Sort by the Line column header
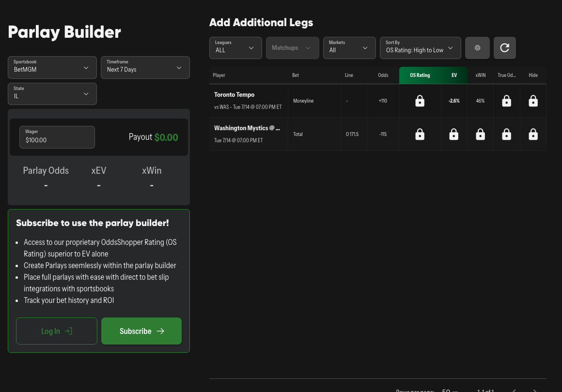 (x=349, y=75)
